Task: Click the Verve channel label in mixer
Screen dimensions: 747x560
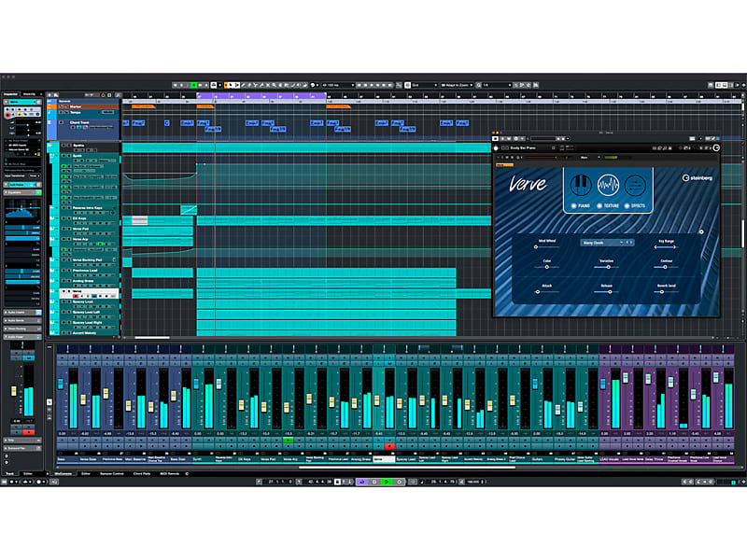Action: coord(384,460)
